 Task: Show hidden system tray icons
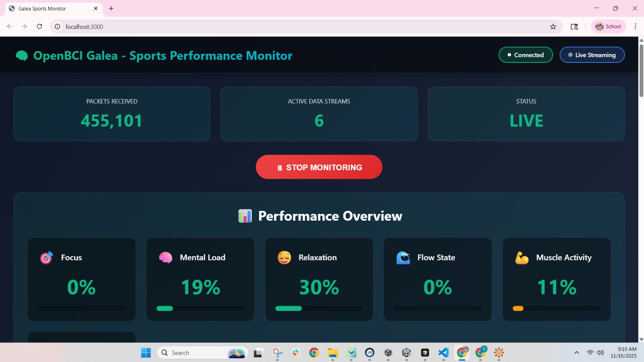(577, 353)
